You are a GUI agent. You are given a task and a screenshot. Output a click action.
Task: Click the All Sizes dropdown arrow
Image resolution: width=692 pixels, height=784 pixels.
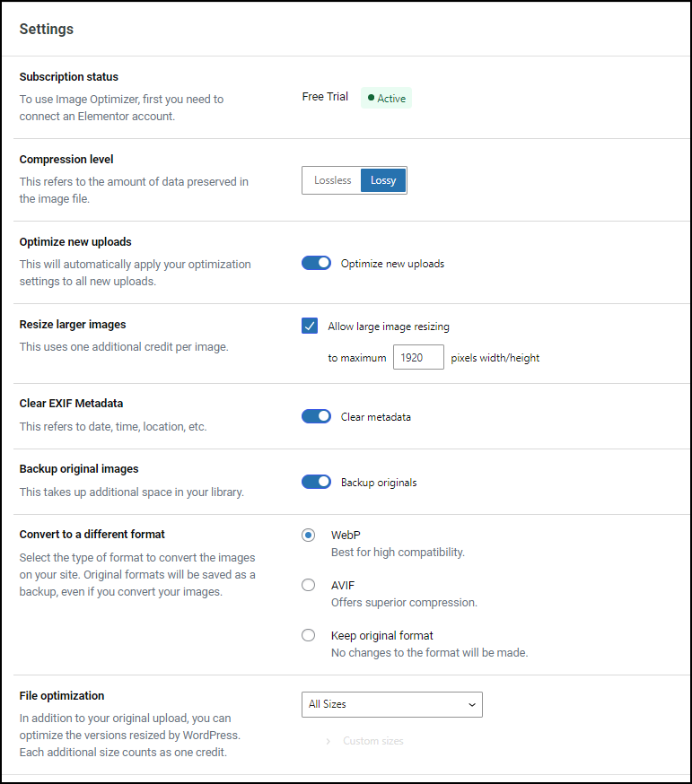pos(471,704)
